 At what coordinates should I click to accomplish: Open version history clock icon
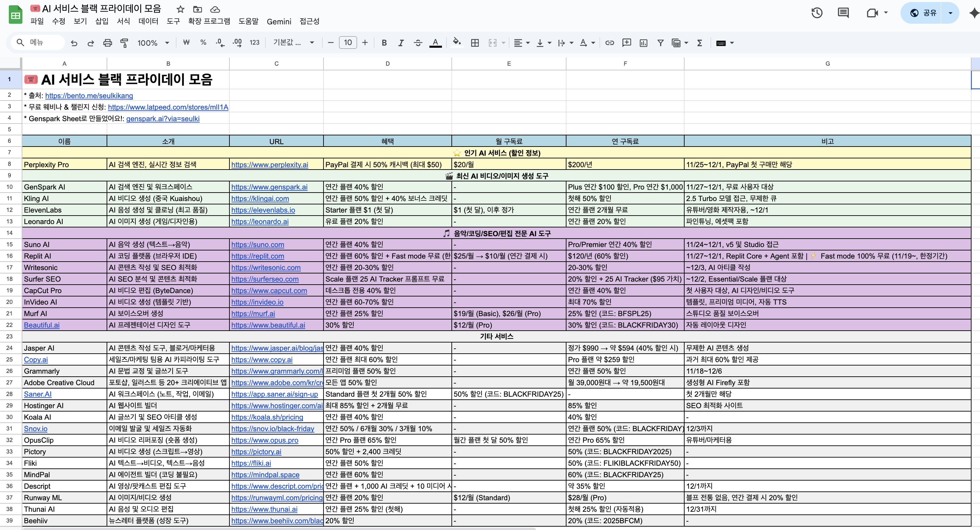[817, 13]
